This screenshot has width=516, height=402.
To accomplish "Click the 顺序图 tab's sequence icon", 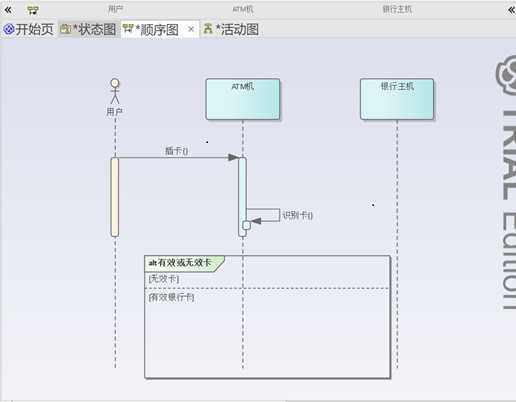I will click(x=128, y=29).
